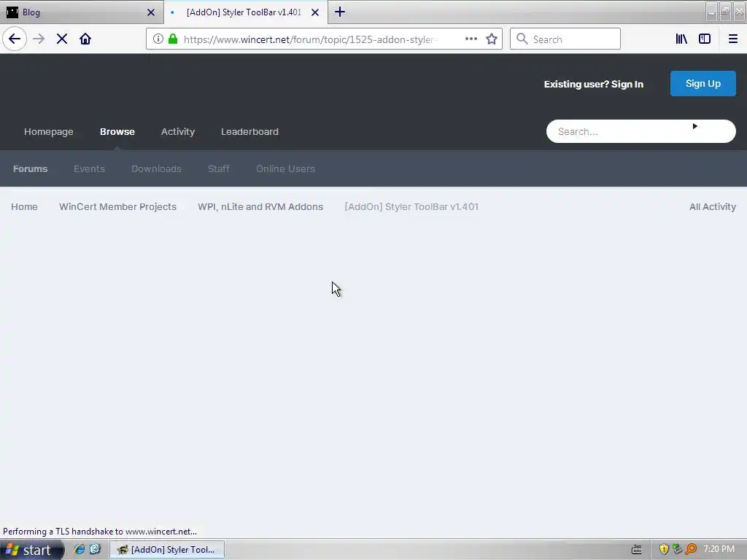Open the Events submenu item
The width and height of the screenshot is (747, 560).
click(x=89, y=169)
